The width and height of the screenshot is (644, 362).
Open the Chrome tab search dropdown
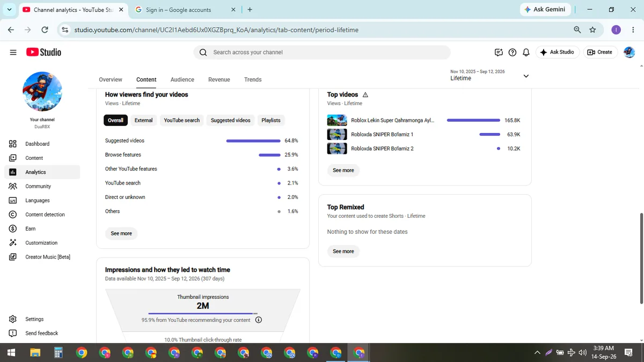pyautogui.click(x=9, y=10)
